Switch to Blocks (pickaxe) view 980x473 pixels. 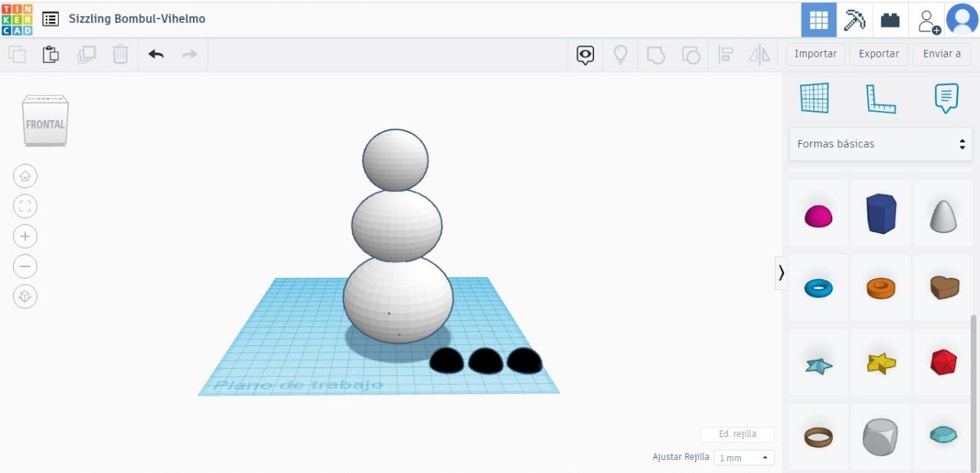click(854, 20)
